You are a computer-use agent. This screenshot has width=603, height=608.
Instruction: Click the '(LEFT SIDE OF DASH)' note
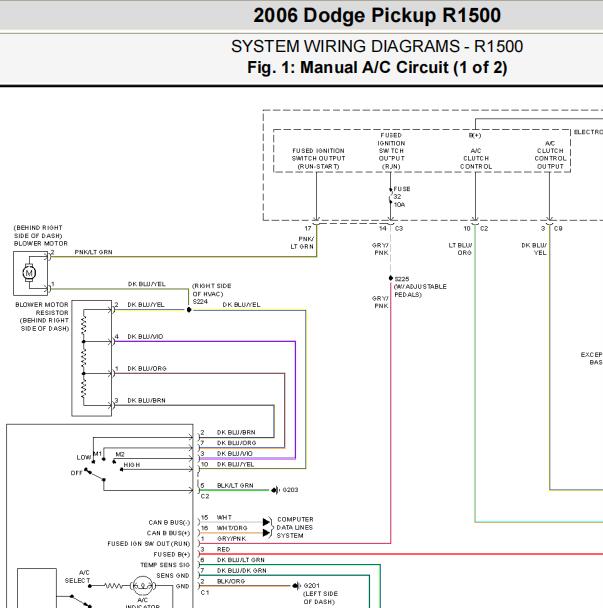(320, 598)
